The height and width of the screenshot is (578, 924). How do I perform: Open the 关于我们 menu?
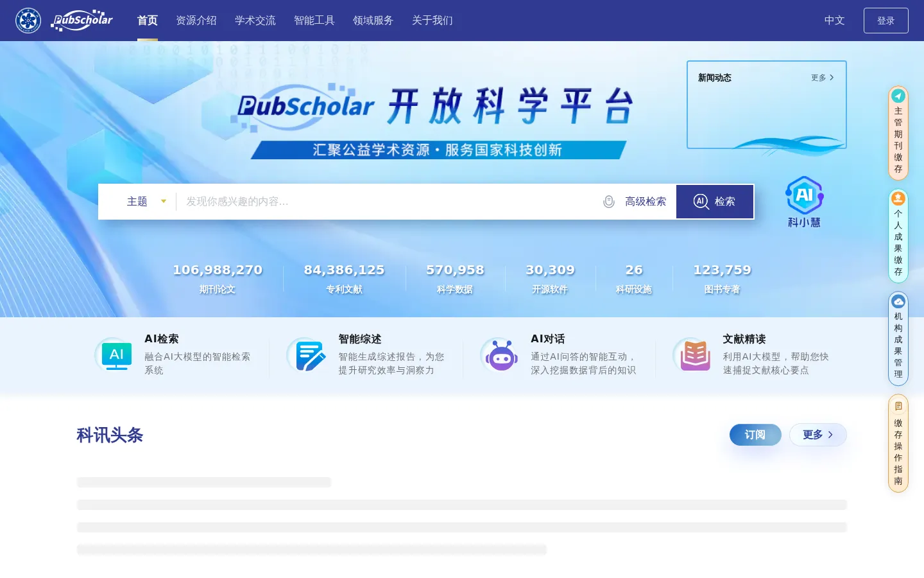point(432,21)
